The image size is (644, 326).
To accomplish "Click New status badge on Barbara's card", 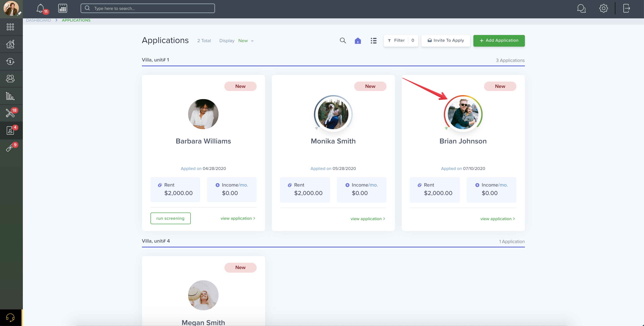I will pyautogui.click(x=240, y=86).
